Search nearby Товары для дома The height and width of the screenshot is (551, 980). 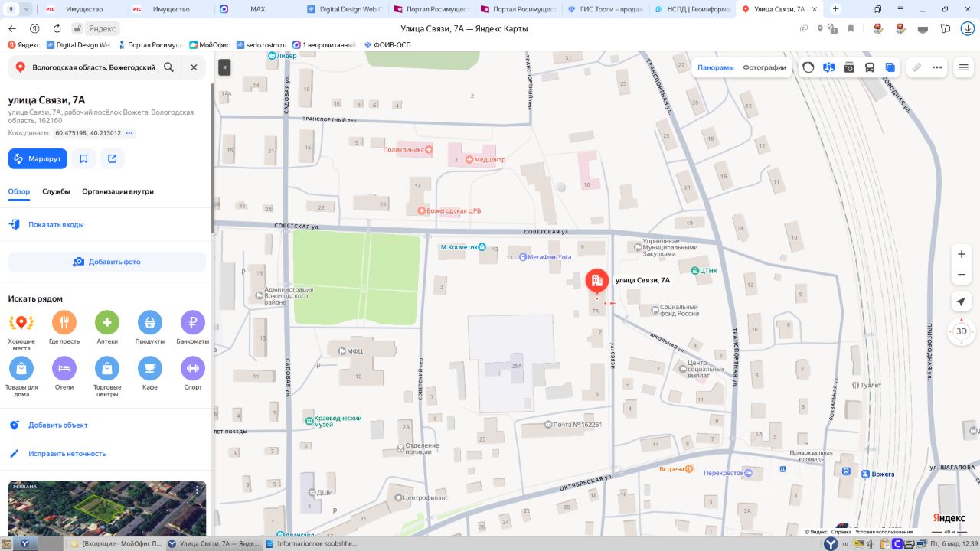[21, 377]
